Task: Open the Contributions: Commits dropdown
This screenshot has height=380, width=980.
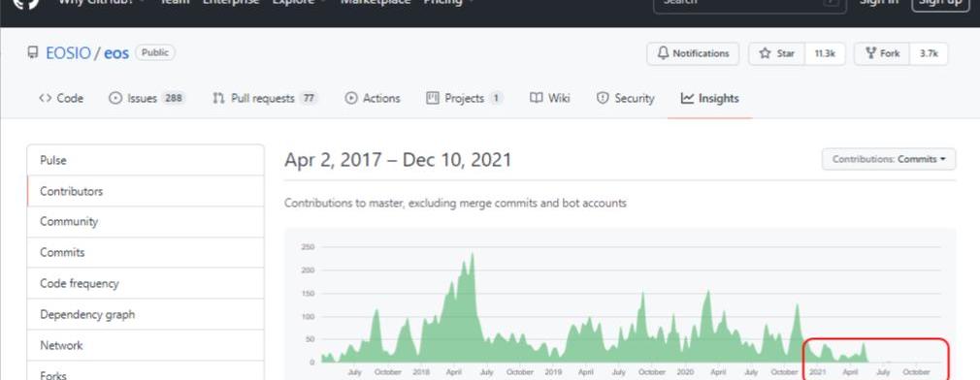Action: pos(888,159)
